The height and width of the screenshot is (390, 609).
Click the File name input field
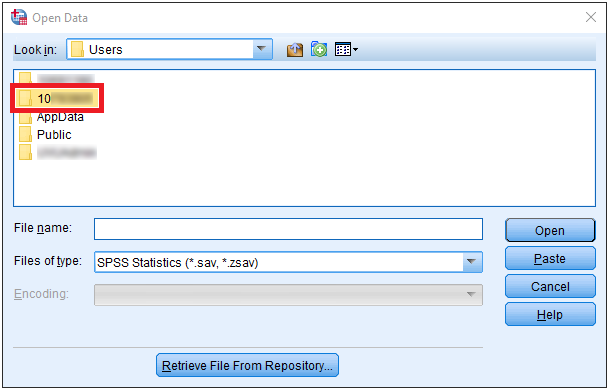pyautogui.click(x=288, y=229)
